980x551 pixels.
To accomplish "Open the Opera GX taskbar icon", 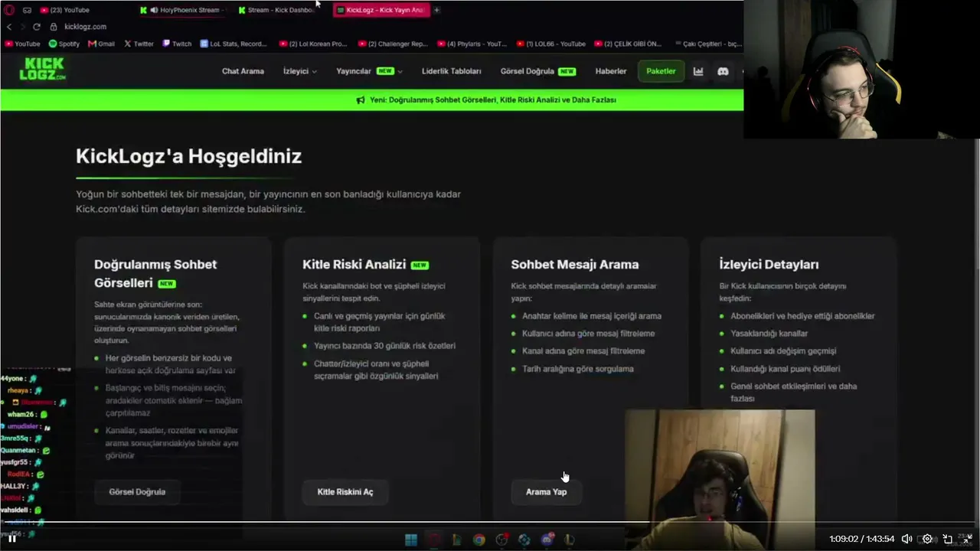I will point(434,540).
